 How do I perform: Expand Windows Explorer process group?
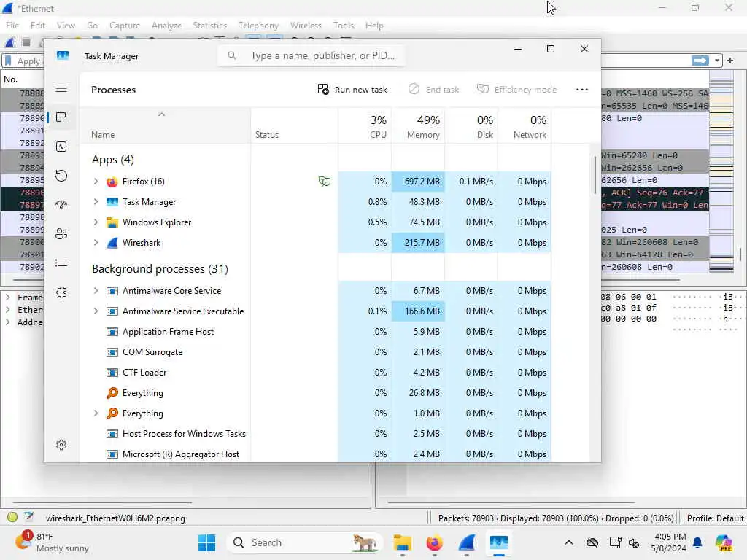pos(96,222)
